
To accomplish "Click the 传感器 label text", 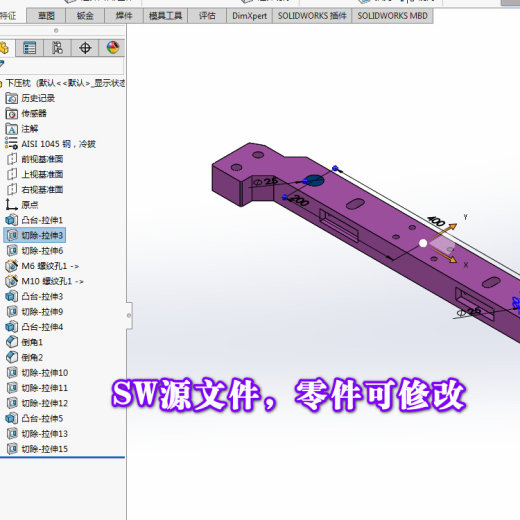I will click(34, 113).
